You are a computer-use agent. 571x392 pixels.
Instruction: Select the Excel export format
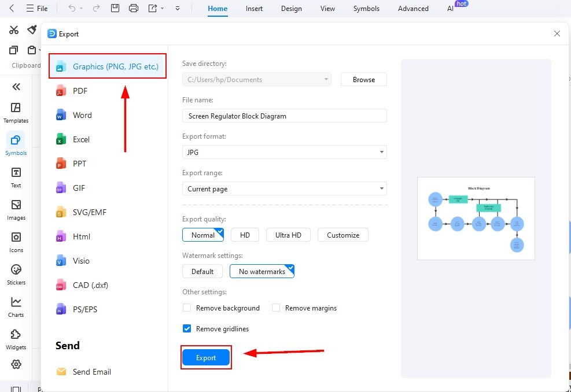80,139
